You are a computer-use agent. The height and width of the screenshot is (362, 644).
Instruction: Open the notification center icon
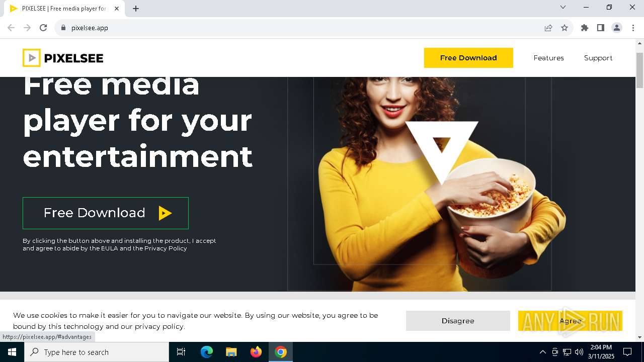pos(627,352)
